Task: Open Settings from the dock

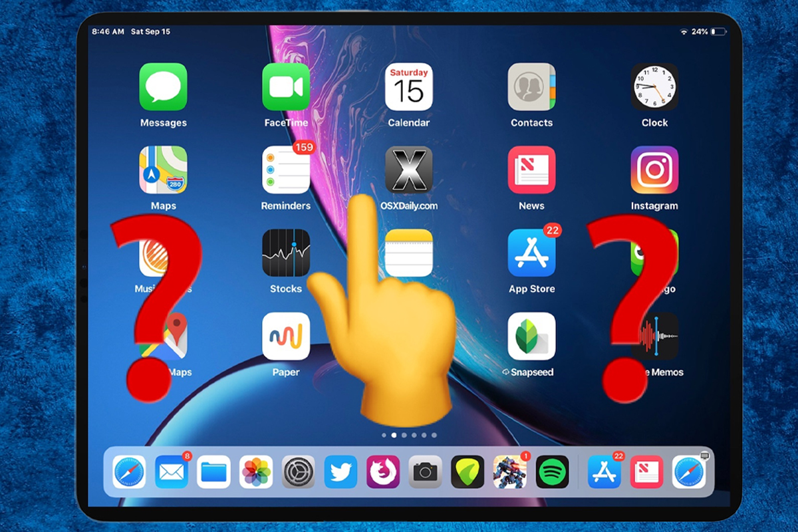Action: 299,473
